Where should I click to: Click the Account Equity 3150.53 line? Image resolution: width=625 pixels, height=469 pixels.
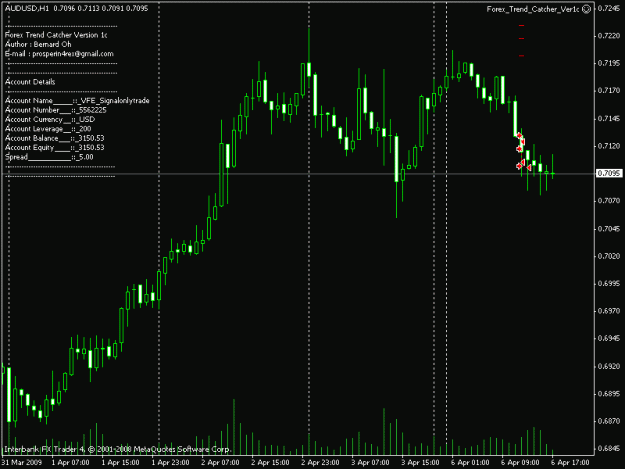coord(54,147)
